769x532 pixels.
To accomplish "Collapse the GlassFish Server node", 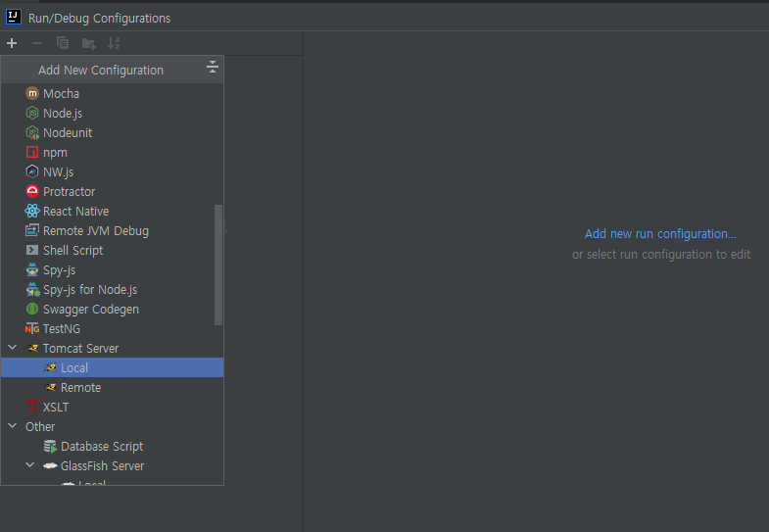I will click(30, 465).
